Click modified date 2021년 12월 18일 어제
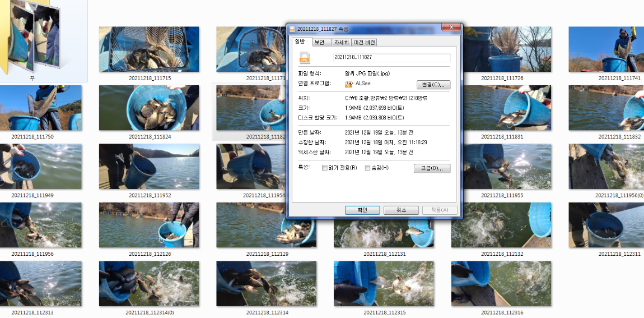644x318 pixels. click(386, 142)
